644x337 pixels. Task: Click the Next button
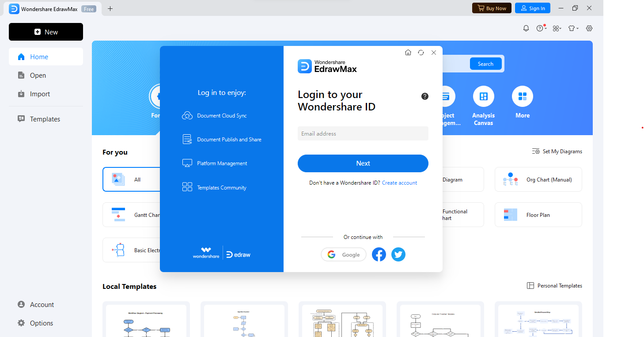point(363,163)
